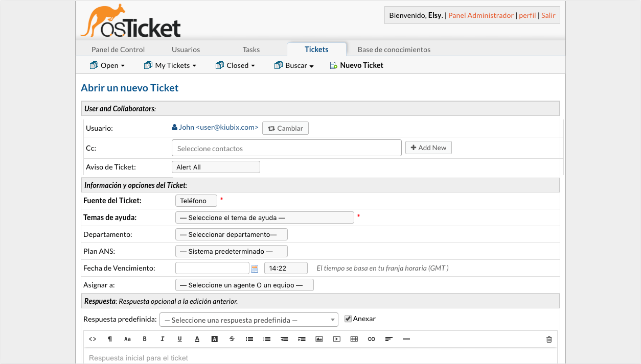Switch to the Base de conocimientos tab
The image size is (641, 364).
point(394,50)
